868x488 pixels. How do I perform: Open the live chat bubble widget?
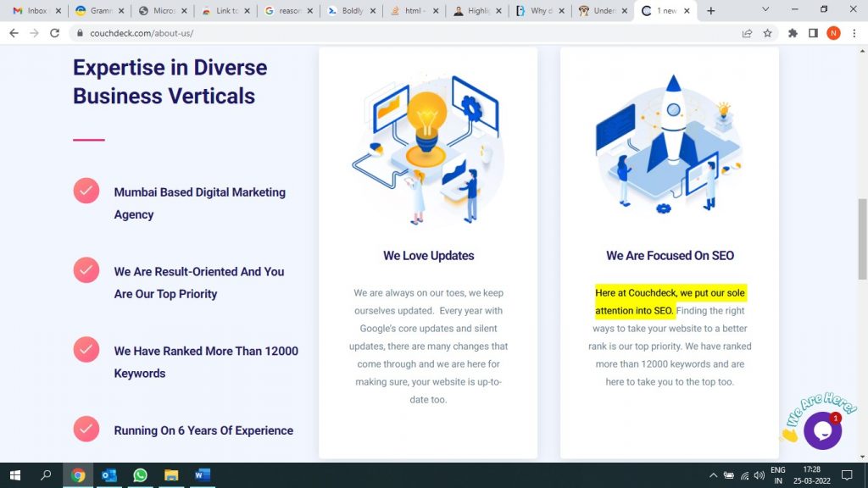822,430
